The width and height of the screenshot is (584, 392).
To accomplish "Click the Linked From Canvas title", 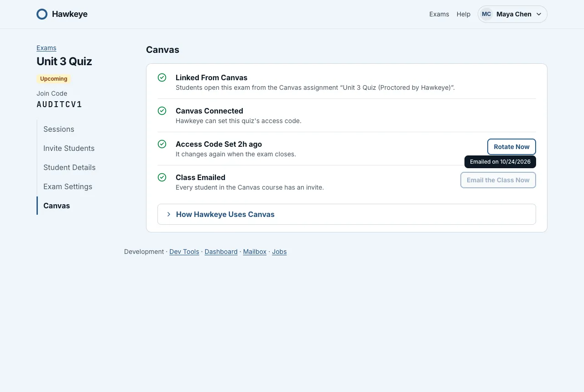I will pos(212,77).
